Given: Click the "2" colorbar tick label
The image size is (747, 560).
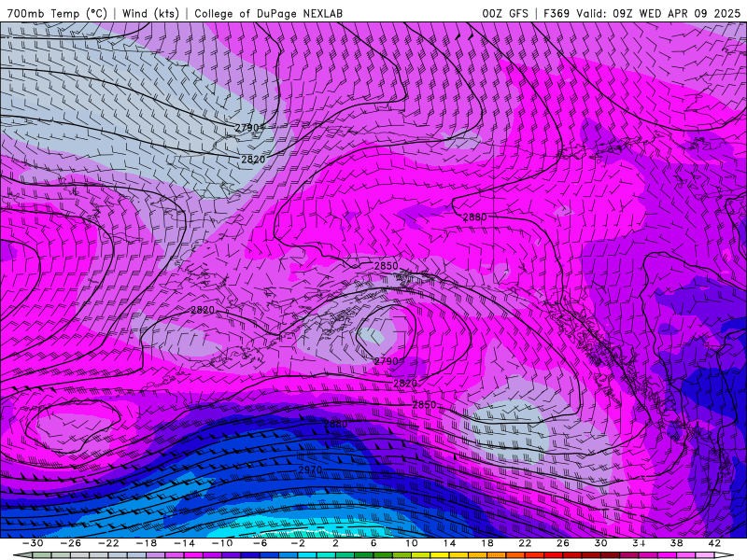Looking at the screenshot, I should [335, 543].
